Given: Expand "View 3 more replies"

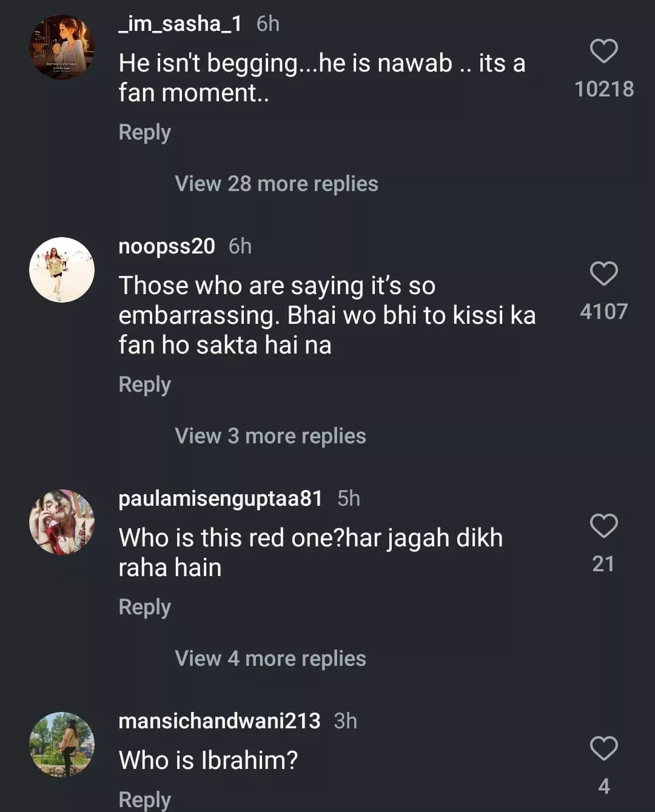Looking at the screenshot, I should pyautogui.click(x=270, y=436).
